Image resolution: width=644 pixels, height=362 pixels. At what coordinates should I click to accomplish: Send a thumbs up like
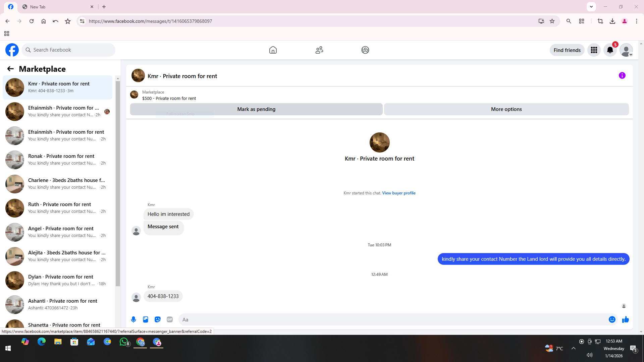[x=625, y=319]
